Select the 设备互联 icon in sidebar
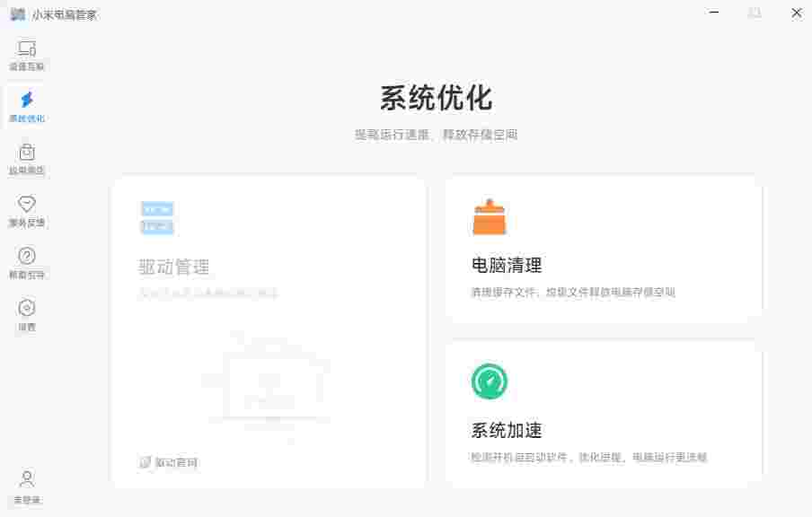Screen dimensions: 812x517 click(26, 52)
